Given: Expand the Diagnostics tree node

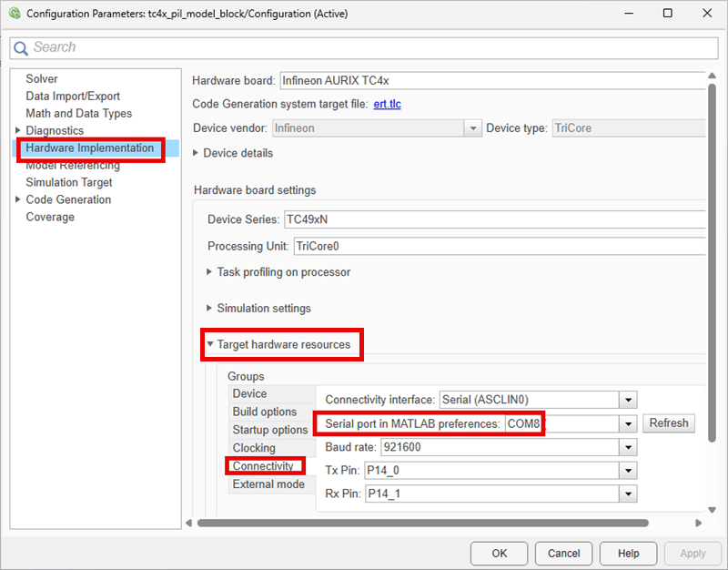Looking at the screenshot, I should point(17,130).
